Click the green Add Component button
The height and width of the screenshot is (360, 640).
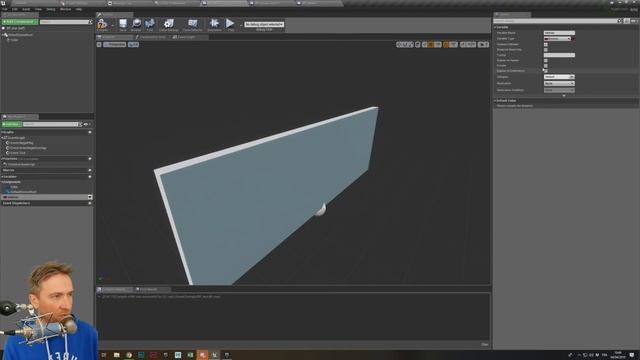coord(20,22)
